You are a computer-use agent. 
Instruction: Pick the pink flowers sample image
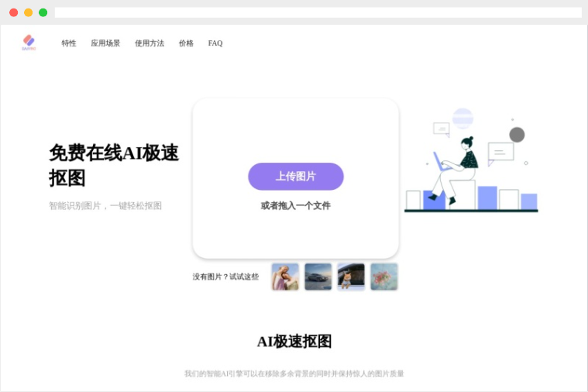[x=383, y=277]
